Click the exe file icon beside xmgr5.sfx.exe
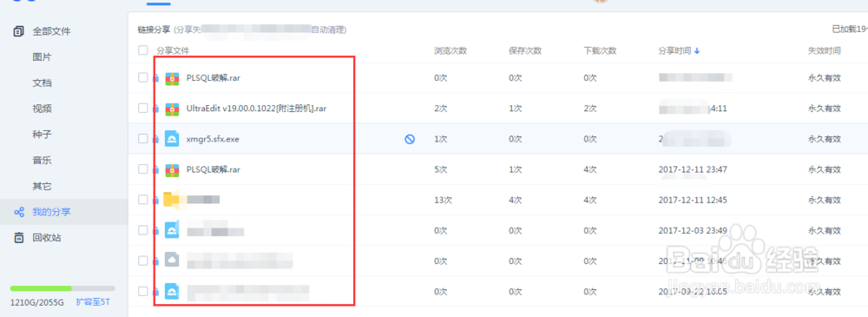868x317 pixels. pyautogui.click(x=172, y=139)
